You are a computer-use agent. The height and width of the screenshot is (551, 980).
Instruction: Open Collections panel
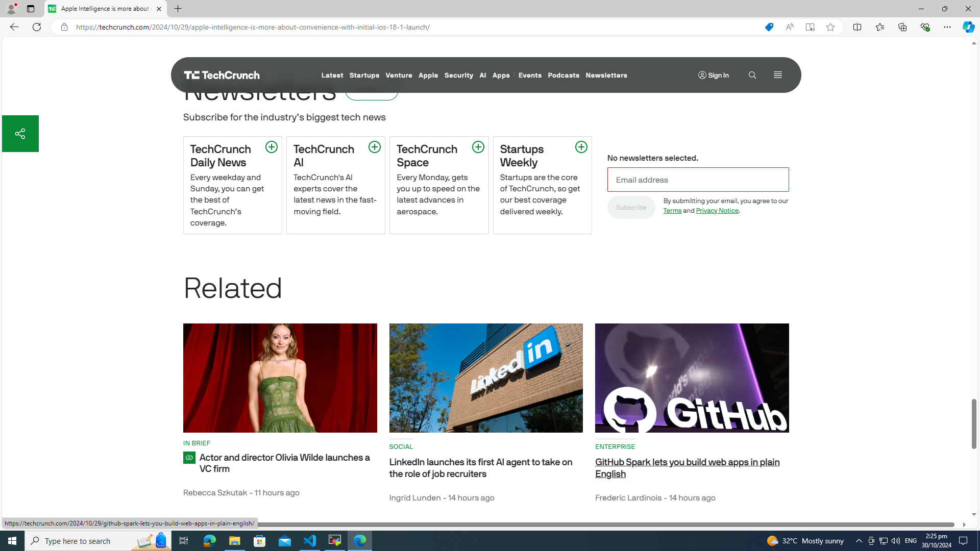click(x=902, y=27)
